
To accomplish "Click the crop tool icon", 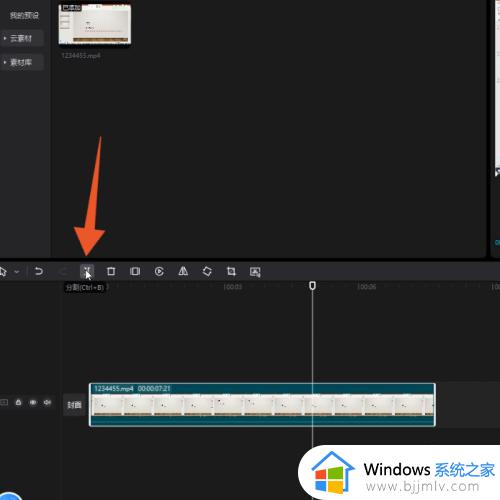I will [x=231, y=271].
